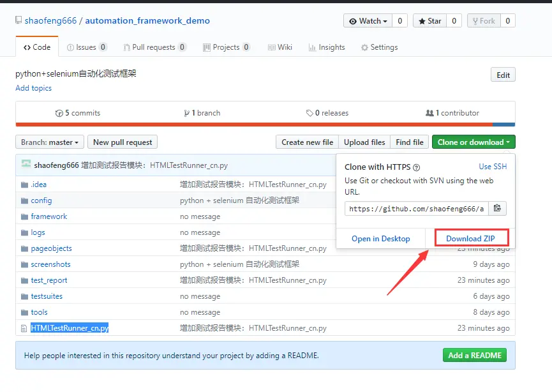
Task: Open the Watch dropdown
Action: [x=368, y=21]
